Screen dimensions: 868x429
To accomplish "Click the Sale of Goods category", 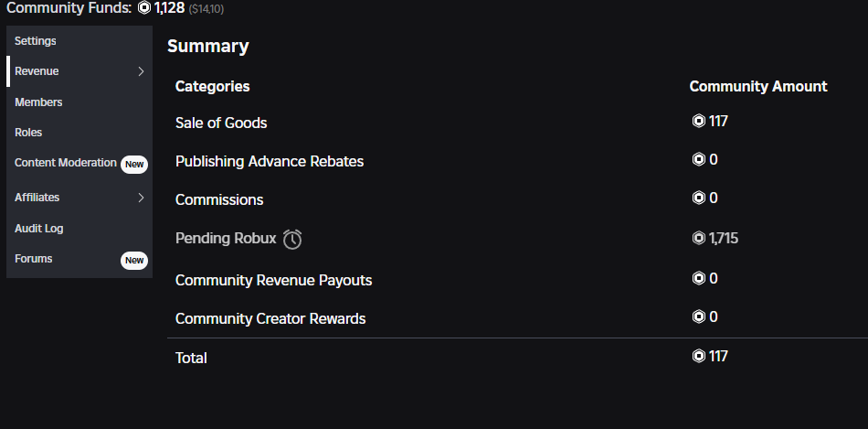I will tap(221, 123).
